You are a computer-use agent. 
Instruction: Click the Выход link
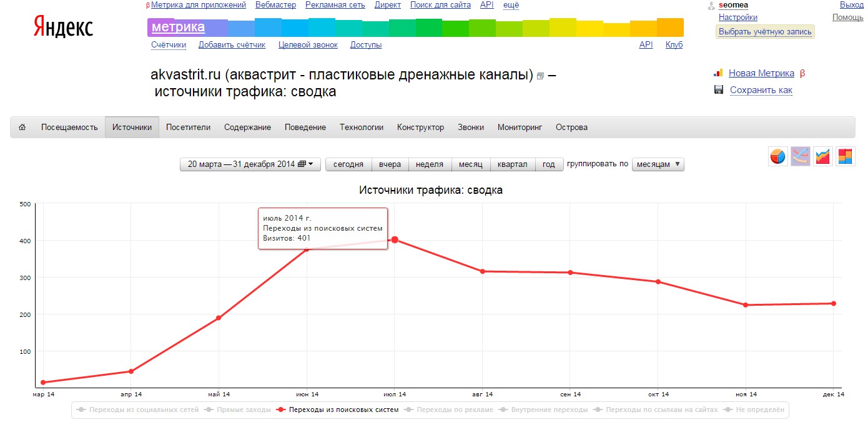pyautogui.click(x=852, y=5)
